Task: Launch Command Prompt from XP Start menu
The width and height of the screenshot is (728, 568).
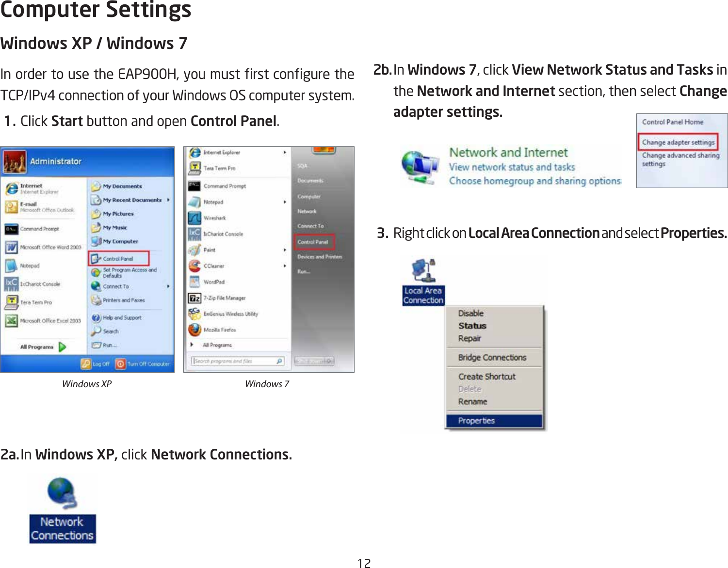Action: tap(32, 229)
